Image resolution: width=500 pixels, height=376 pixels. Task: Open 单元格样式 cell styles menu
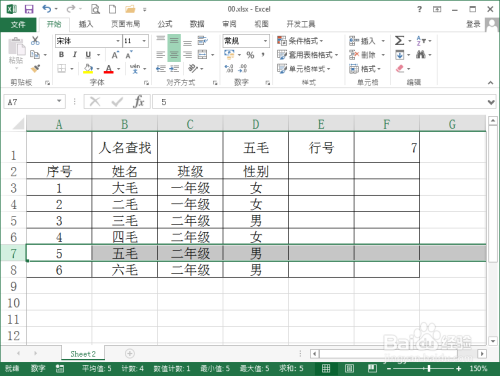point(304,69)
